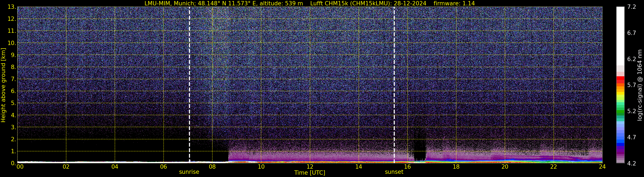Click the colorbar tick value 5.7

[632, 85]
